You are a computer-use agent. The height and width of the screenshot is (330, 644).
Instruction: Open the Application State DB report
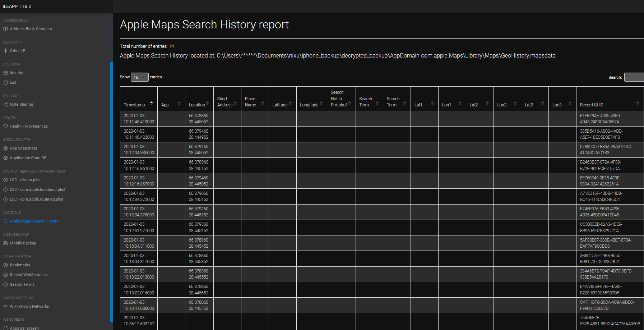tap(28, 158)
